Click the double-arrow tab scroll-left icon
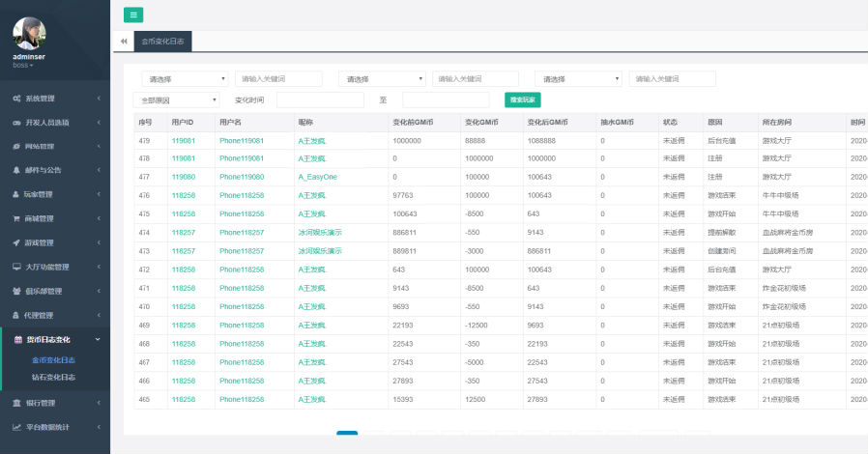This screenshot has height=454, width=868. 124,42
